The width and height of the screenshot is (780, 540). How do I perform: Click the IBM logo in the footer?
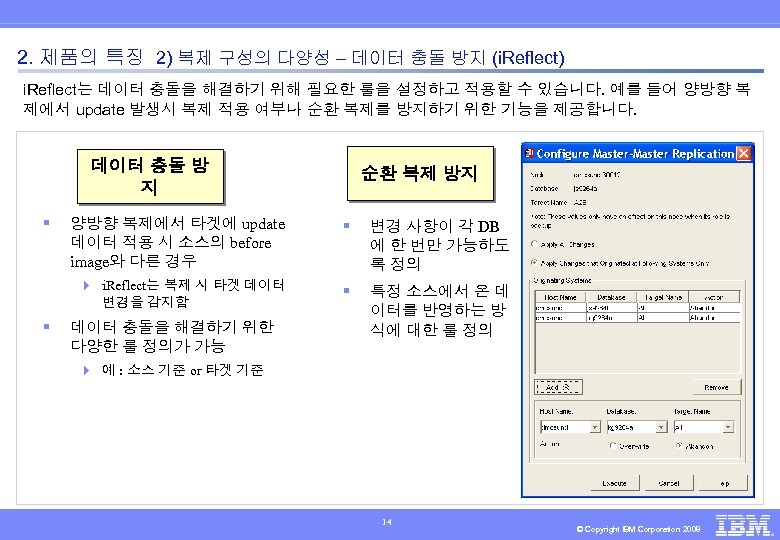[x=745, y=525]
